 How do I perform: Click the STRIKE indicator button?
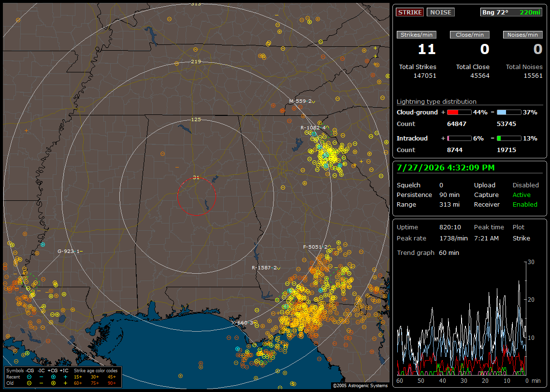(x=410, y=12)
